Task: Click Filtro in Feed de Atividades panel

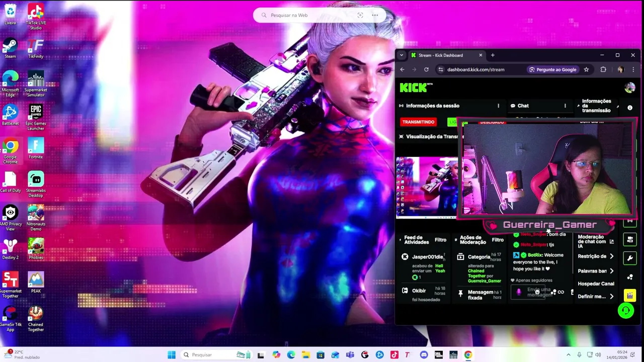Action: click(x=440, y=240)
